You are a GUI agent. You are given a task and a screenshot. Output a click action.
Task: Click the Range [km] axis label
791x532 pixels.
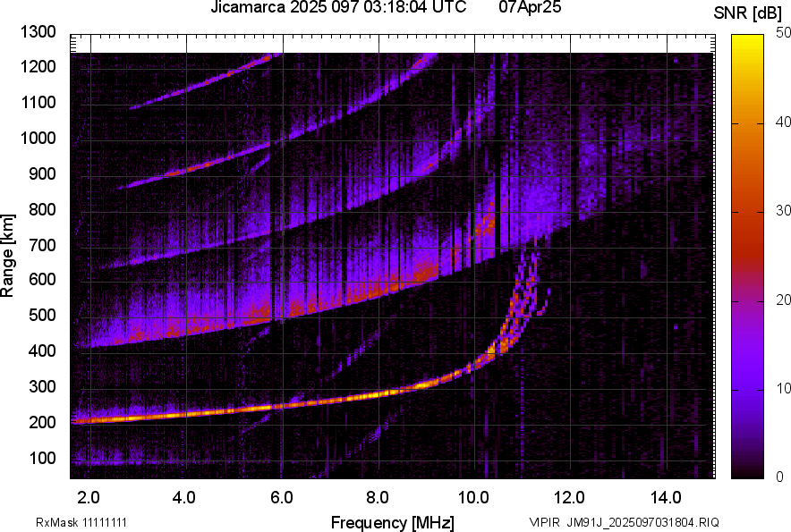pos(9,255)
